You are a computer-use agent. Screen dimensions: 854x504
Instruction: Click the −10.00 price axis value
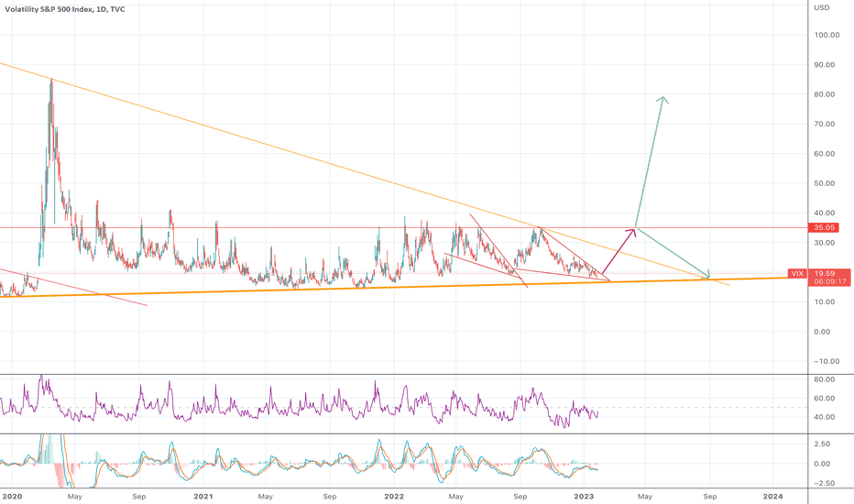click(827, 361)
